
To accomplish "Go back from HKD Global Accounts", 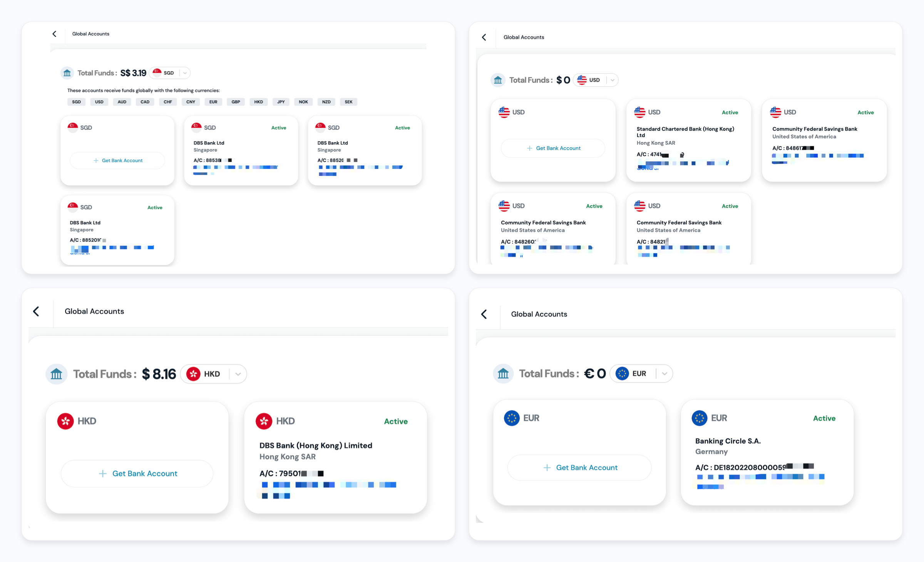I will 36,311.
